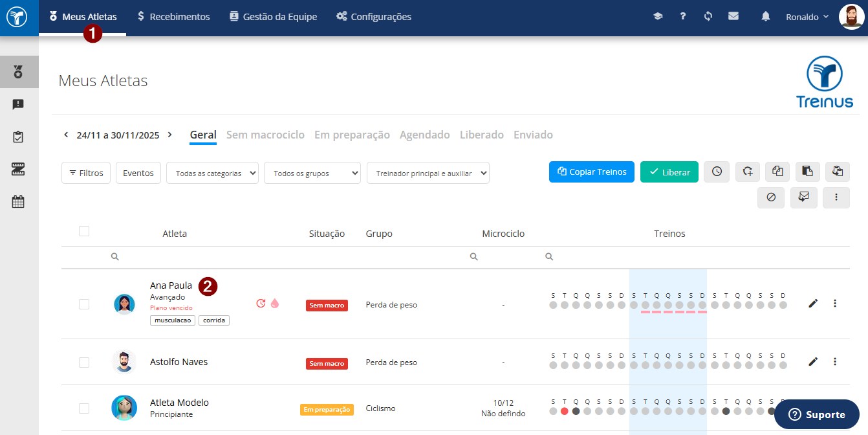The image size is (868, 435).
Task: Go to next week arrow
Action: coord(170,135)
